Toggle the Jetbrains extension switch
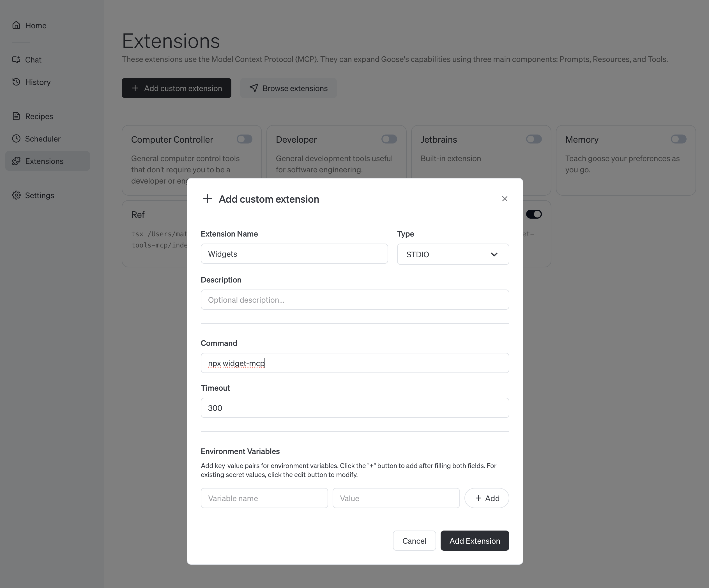The image size is (709, 588). tap(534, 139)
